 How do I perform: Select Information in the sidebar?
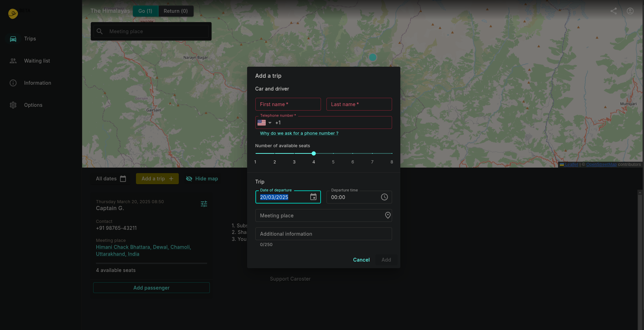click(x=41, y=83)
